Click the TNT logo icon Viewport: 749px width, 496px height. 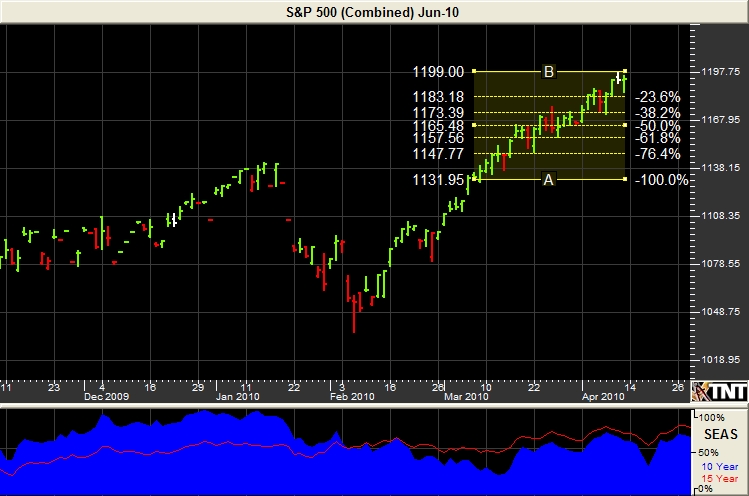pyautogui.click(x=720, y=392)
